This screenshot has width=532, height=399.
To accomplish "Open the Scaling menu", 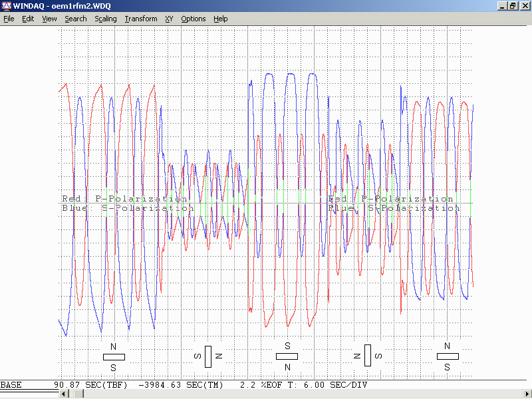I will coord(105,19).
